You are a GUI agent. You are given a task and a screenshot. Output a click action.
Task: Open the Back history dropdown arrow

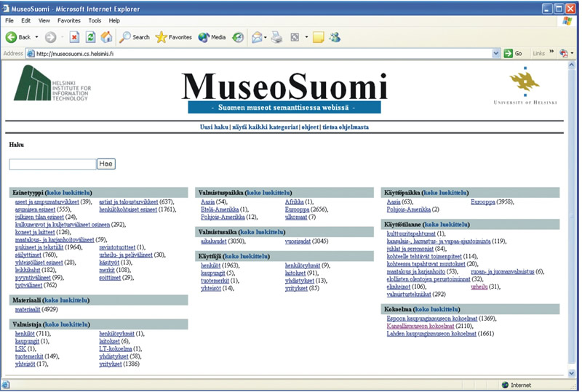[x=37, y=37]
